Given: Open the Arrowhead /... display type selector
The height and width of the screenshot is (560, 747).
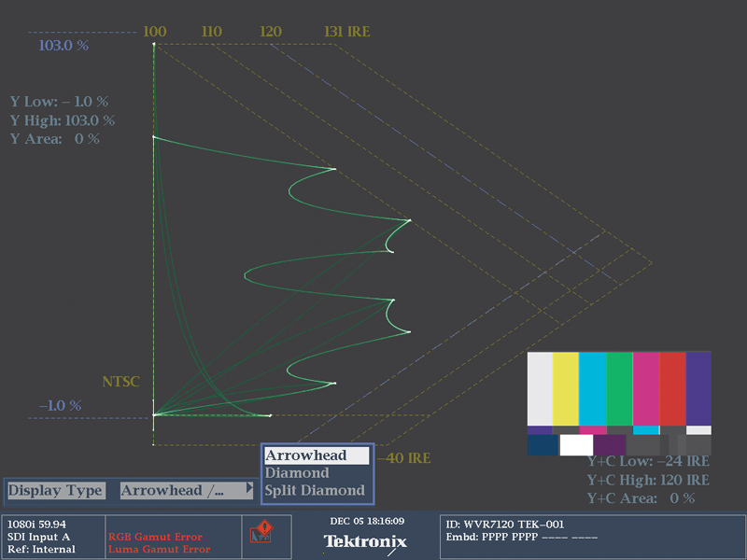Looking at the screenshot, I should 186,491.
